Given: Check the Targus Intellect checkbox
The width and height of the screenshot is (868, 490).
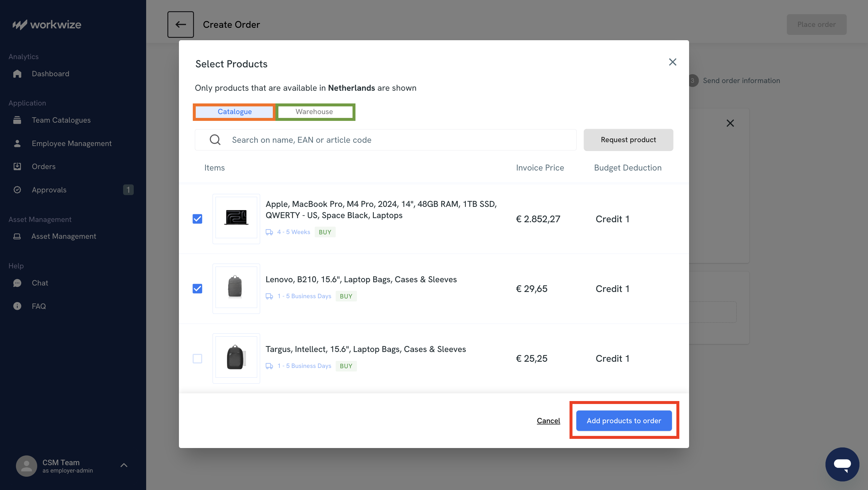Looking at the screenshot, I should pos(198,358).
